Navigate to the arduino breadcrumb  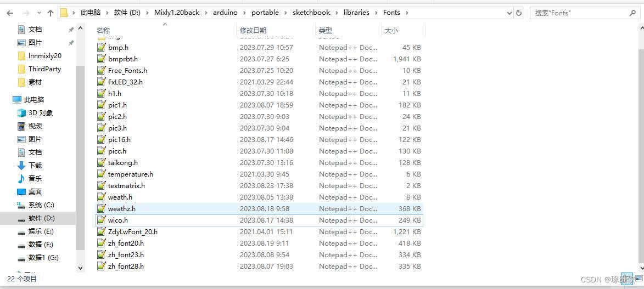(x=225, y=13)
